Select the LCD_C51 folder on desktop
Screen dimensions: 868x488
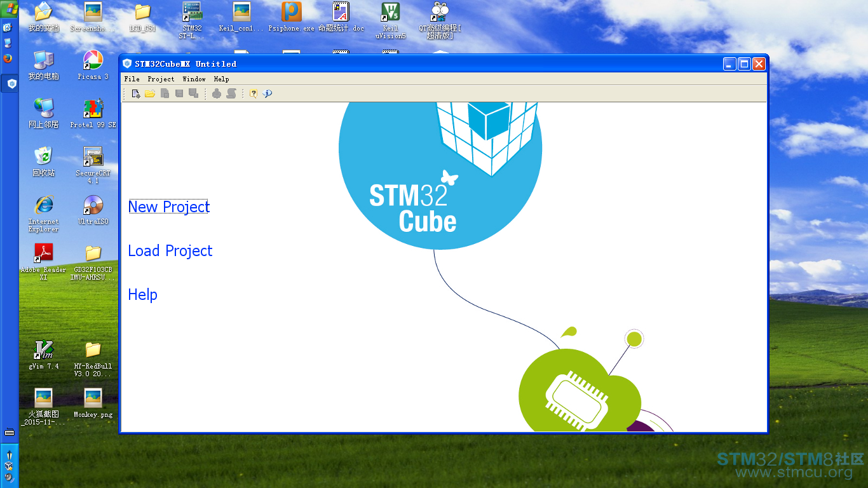142,17
